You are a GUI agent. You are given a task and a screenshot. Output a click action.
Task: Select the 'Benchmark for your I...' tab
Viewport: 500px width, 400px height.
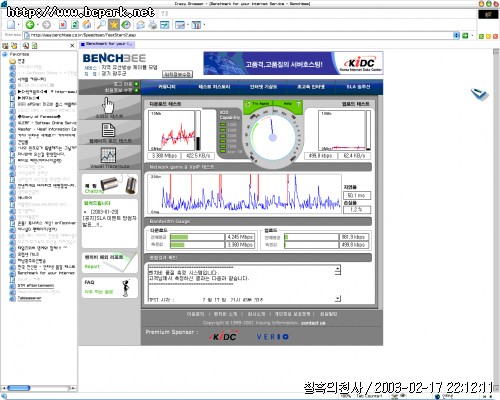[x=107, y=44]
